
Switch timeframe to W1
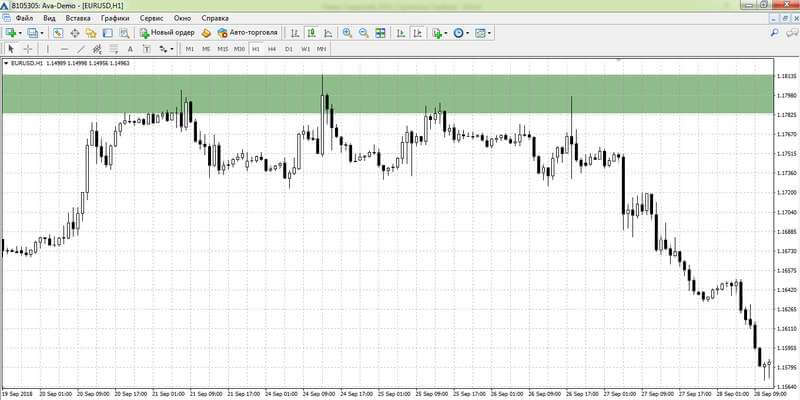(x=305, y=49)
